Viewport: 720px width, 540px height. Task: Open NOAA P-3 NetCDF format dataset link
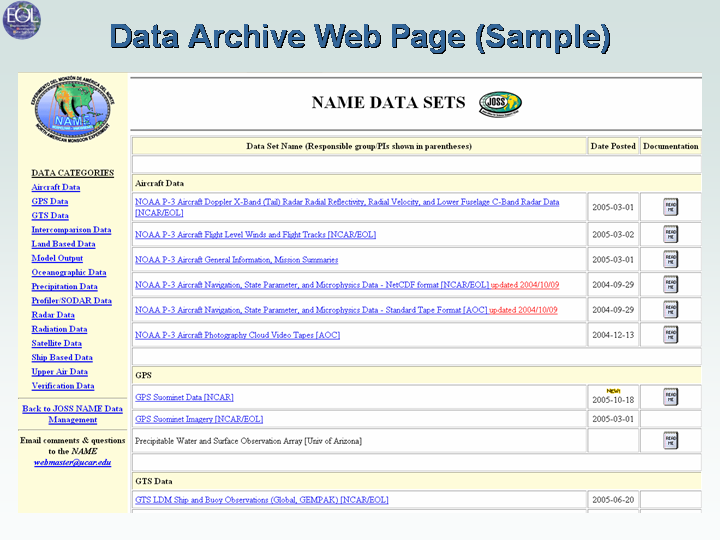coord(312,285)
